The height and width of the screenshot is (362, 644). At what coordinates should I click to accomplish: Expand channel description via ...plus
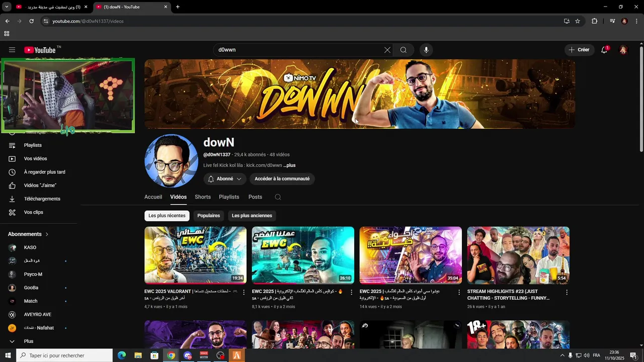pos(289,165)
